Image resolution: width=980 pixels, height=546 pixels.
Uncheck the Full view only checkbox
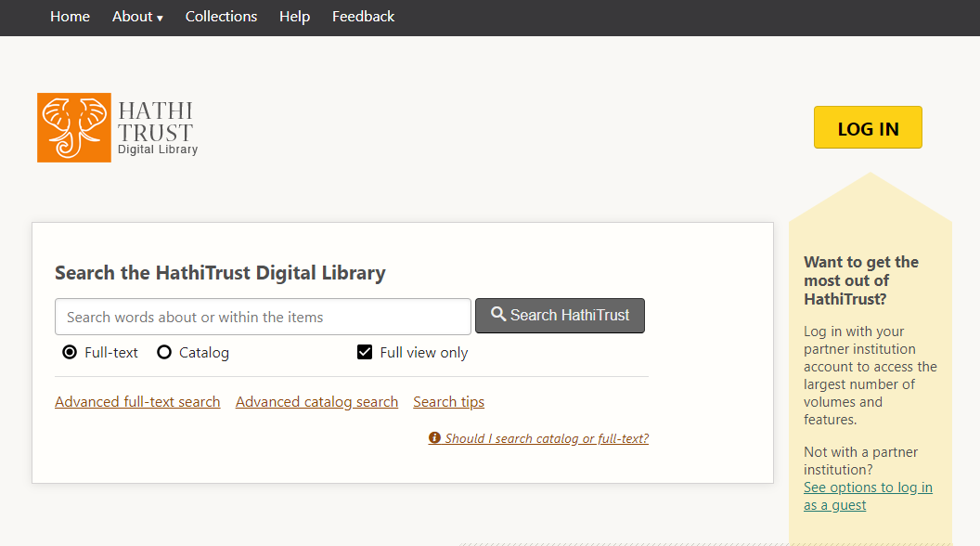click(365, 352)
